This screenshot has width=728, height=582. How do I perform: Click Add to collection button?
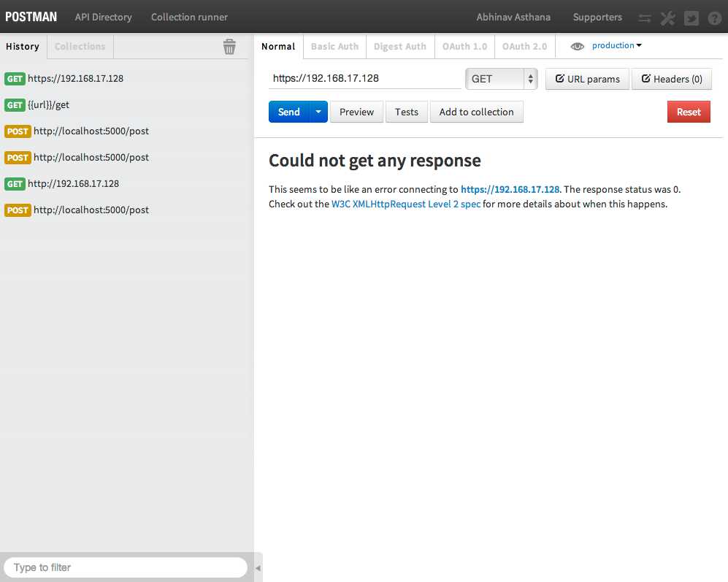tap(477, 112)
